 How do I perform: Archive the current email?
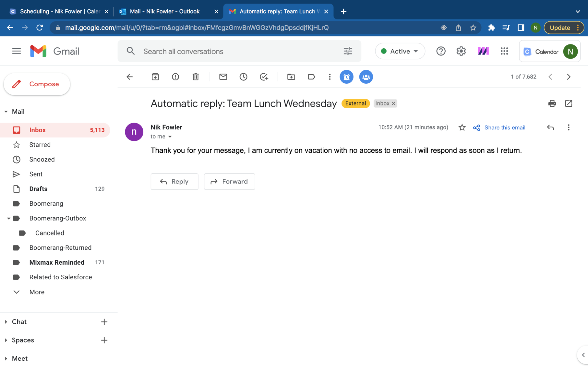click(x=155, y=77)
